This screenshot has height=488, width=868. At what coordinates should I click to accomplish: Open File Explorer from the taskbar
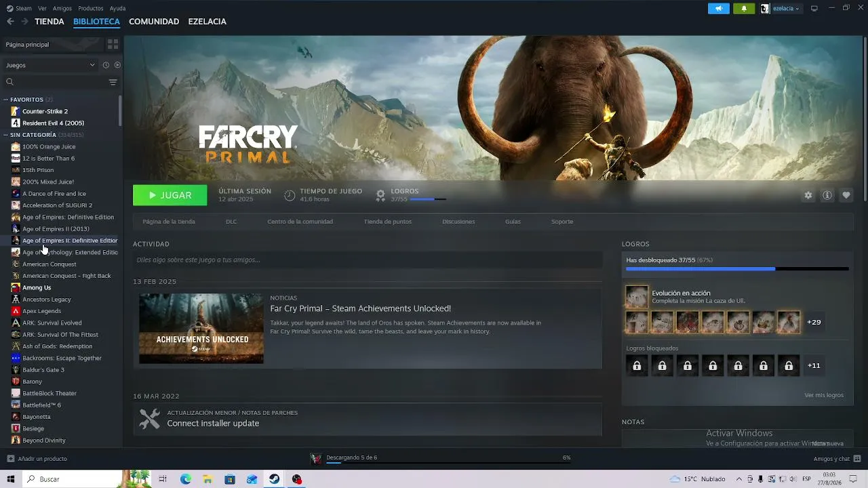pos(208,479)
